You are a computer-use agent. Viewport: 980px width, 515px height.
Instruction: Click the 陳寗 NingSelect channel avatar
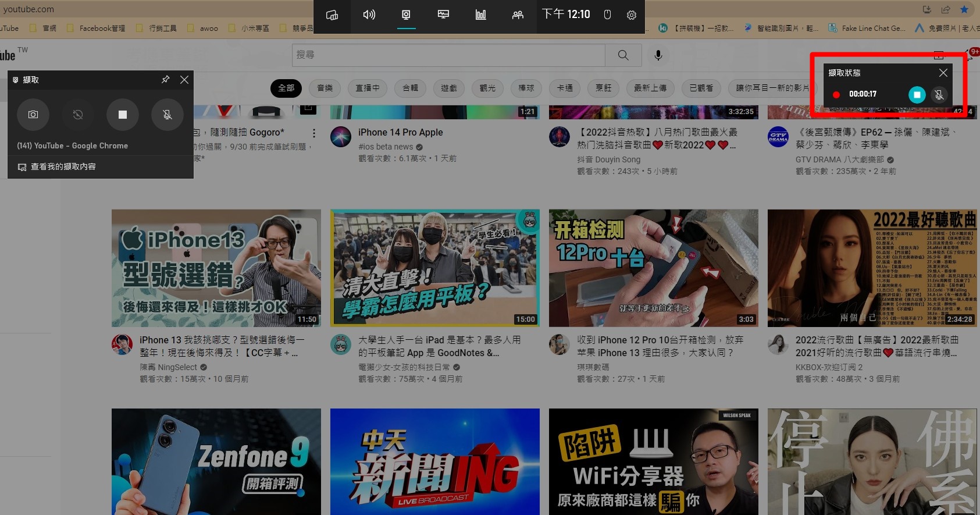122,344
